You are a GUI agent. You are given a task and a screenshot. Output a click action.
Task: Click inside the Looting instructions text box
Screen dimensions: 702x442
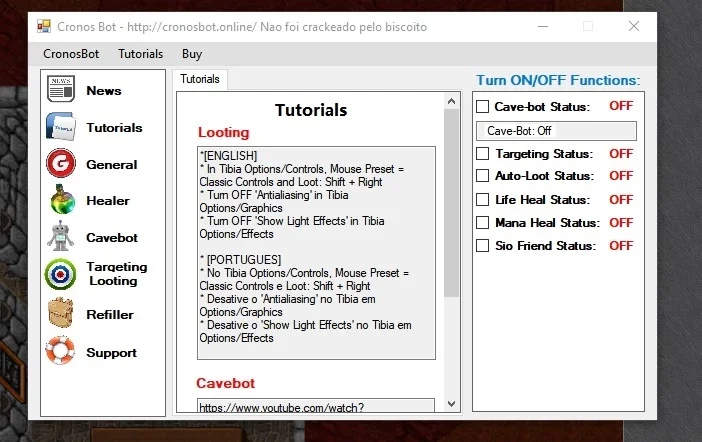pos(316,253)
